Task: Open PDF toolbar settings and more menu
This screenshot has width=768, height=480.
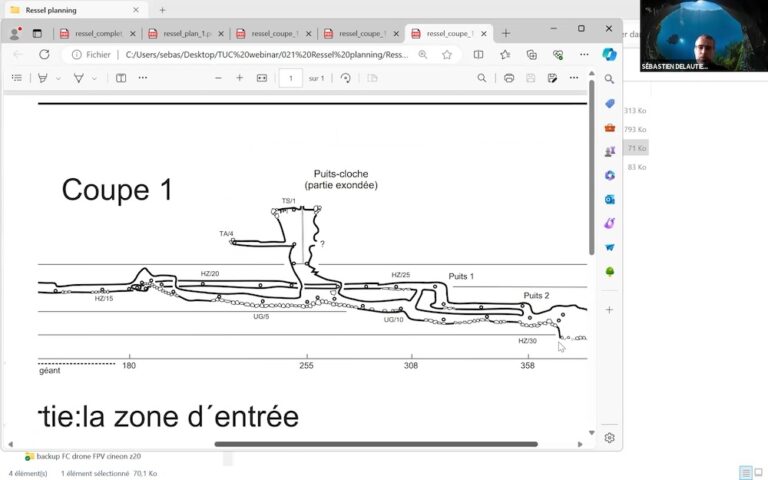Action: tap(574, 78)
